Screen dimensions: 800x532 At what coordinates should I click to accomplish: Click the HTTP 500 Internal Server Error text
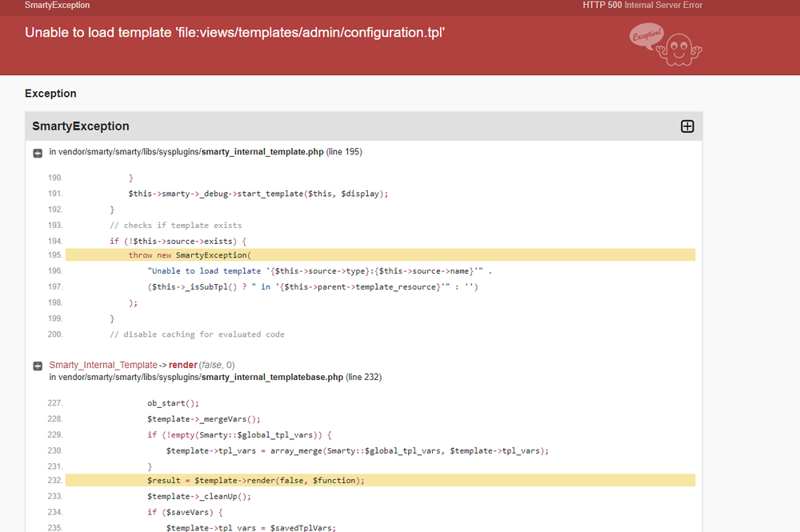click(x=642, y=5)
